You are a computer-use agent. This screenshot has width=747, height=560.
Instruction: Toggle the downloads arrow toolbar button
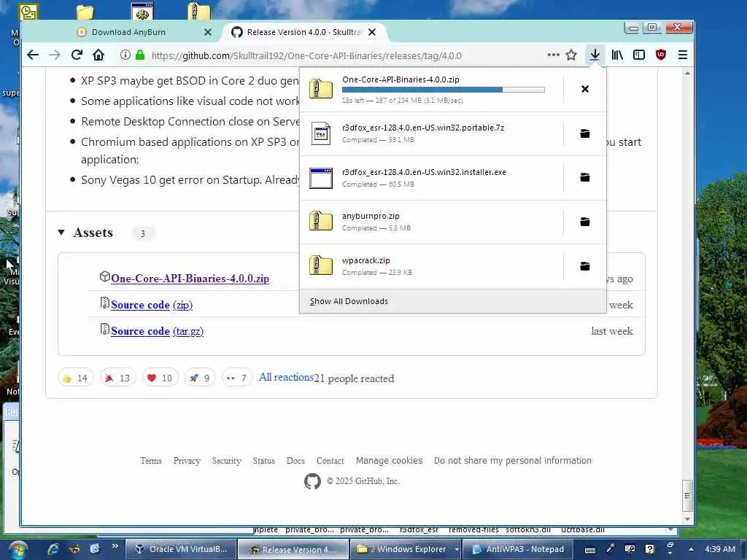pos(595,55)
